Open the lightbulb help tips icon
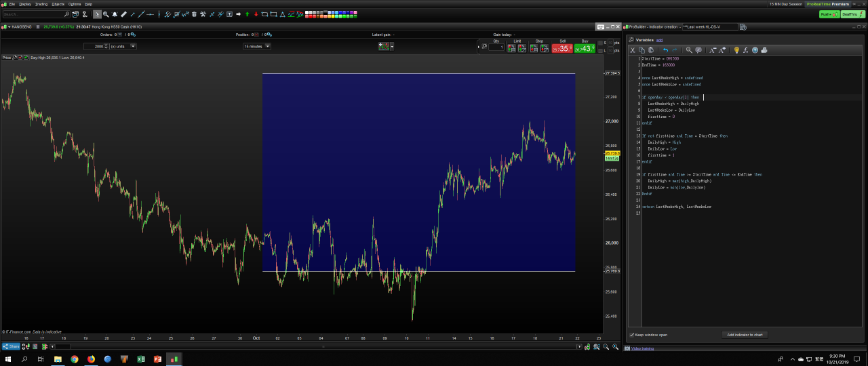This screenshot has width=868, height=366. tap(736, 50)
